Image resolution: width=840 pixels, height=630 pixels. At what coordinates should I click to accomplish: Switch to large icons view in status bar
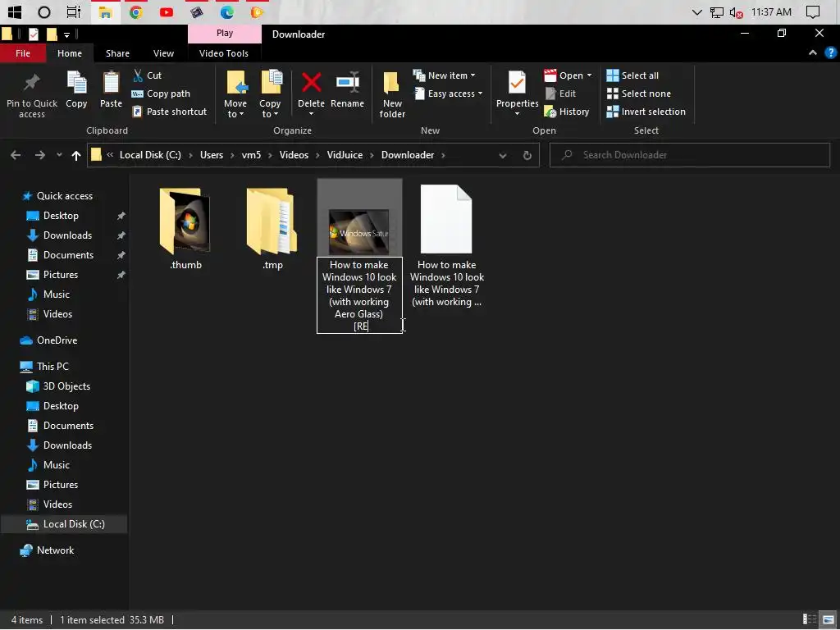[829, 620]
